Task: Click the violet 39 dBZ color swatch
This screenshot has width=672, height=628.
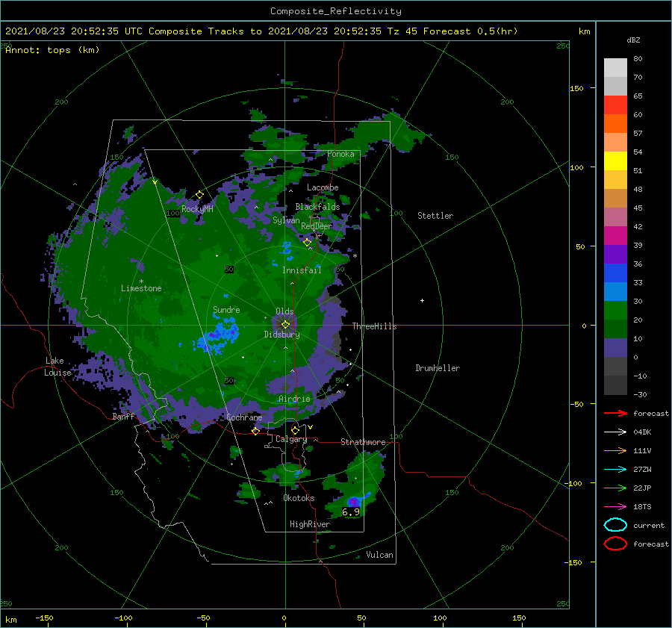Action: click(615, 254)
